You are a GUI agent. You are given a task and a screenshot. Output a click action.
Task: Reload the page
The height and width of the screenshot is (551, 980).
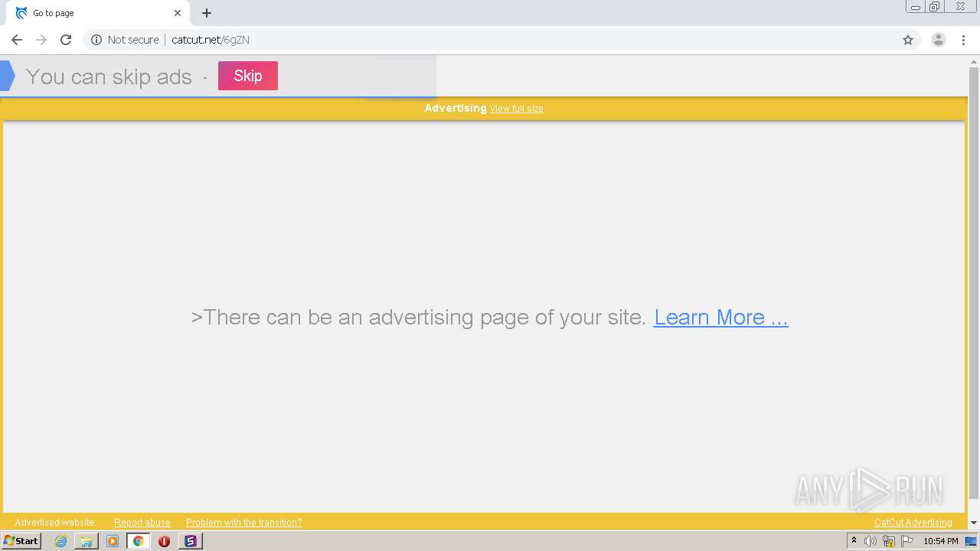[x=66, y=40]
